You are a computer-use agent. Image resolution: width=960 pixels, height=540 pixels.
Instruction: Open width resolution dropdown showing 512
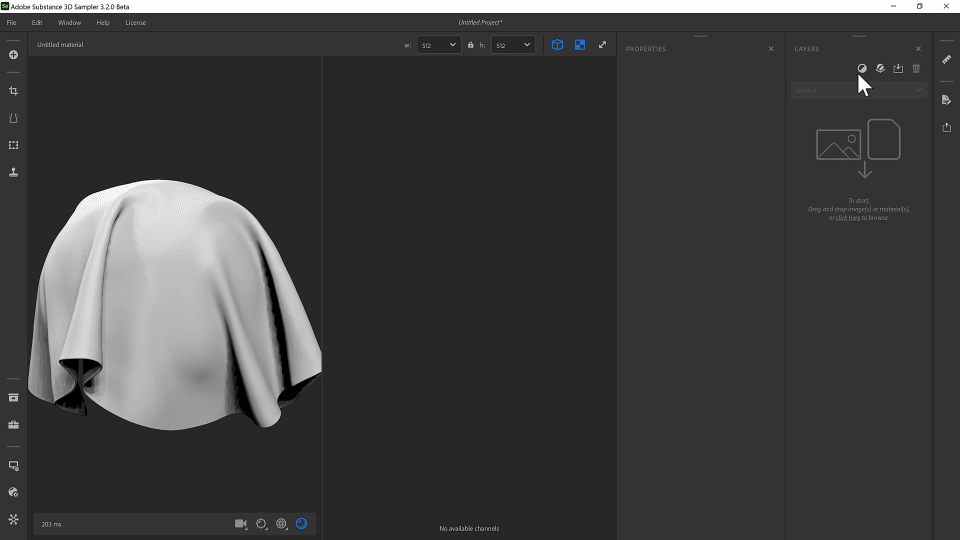[439, 45]
